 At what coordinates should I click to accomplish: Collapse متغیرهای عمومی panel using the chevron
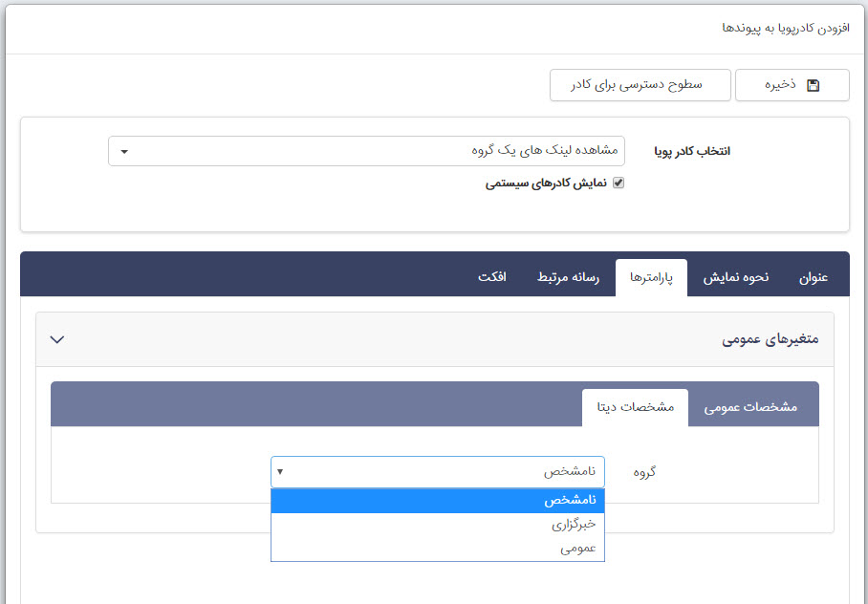56,339
